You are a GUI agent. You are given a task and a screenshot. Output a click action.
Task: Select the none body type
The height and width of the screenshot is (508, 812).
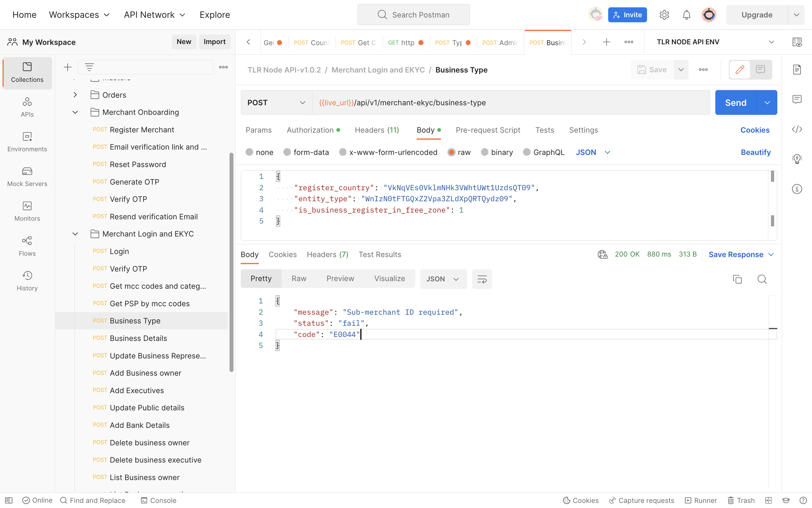(x=249, y=152)
